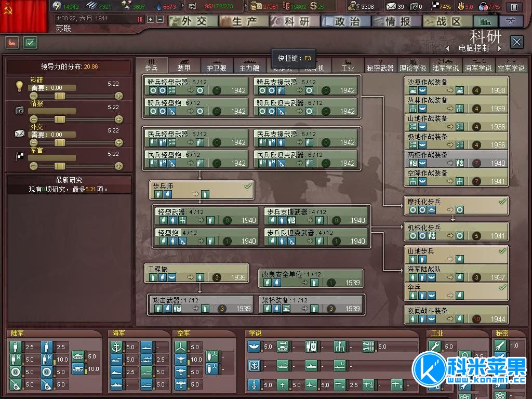Click the camera icon beside 情报 slider
This screenshot has height=399, width=532.
click(19, 110)
